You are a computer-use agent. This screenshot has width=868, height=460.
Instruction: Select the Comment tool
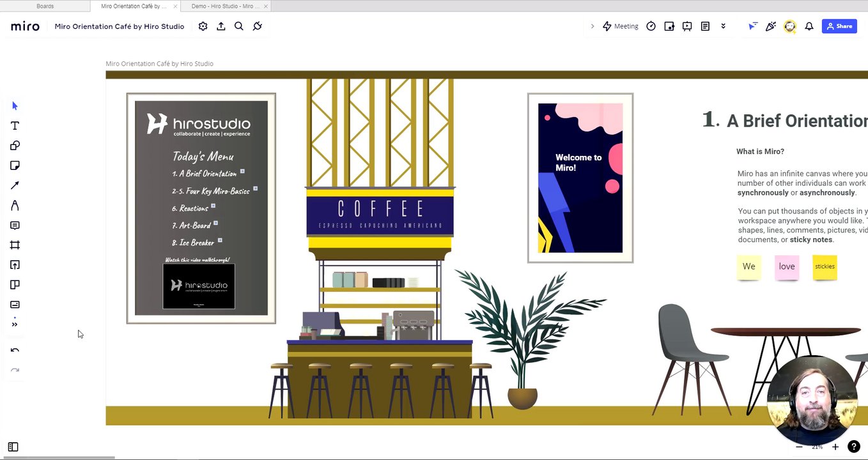pyautogui.click(x=15, y=226)
